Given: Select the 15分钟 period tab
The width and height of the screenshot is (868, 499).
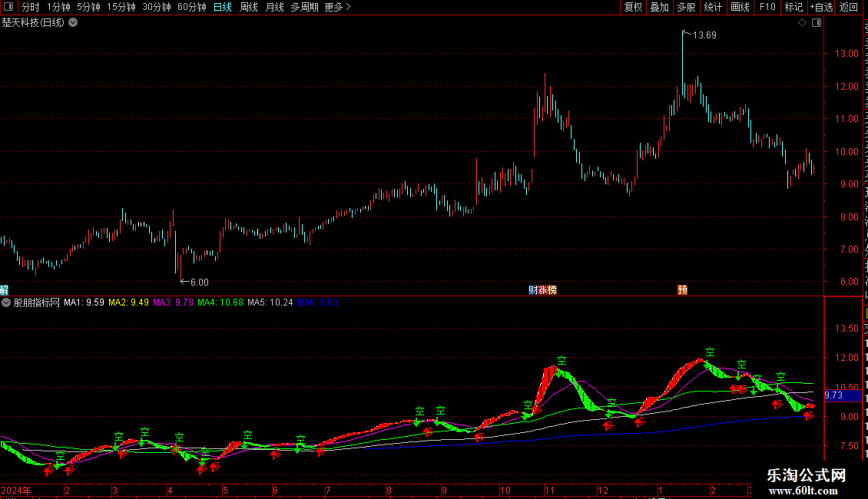Looking at the screenshot, I should 121,7.
